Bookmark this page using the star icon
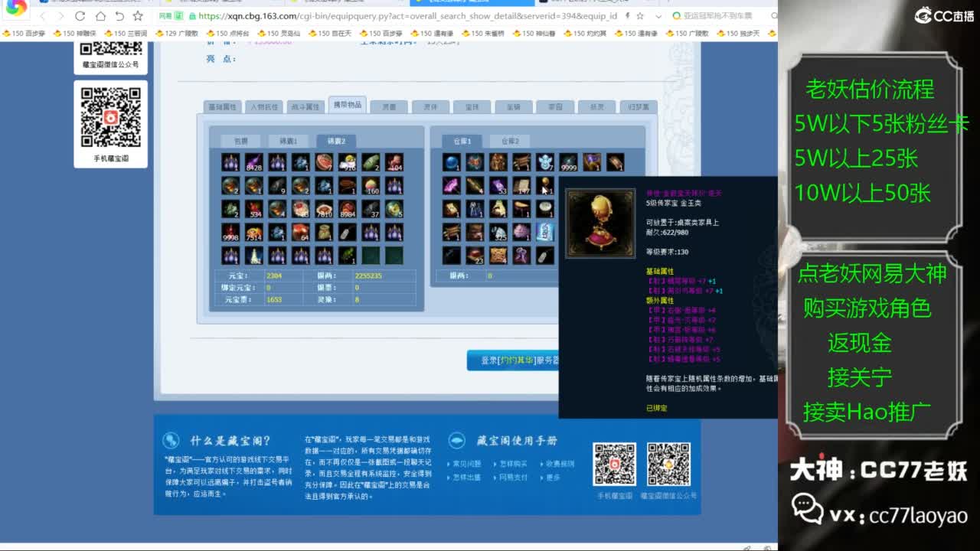Screen dimensions: 980x551 (x=641, y=15)
